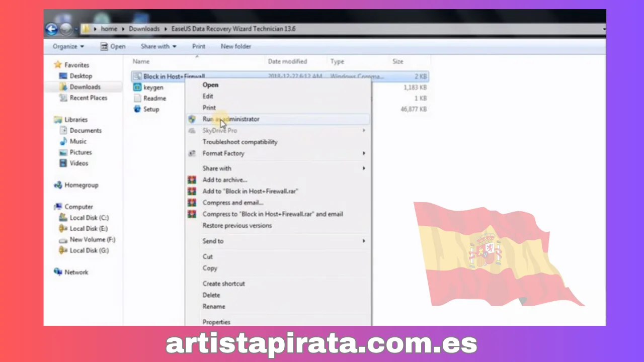The image size is (644, 362).
Task: Expand the SkyDrive Pro submenu arrow
Action: coord(364,131)
